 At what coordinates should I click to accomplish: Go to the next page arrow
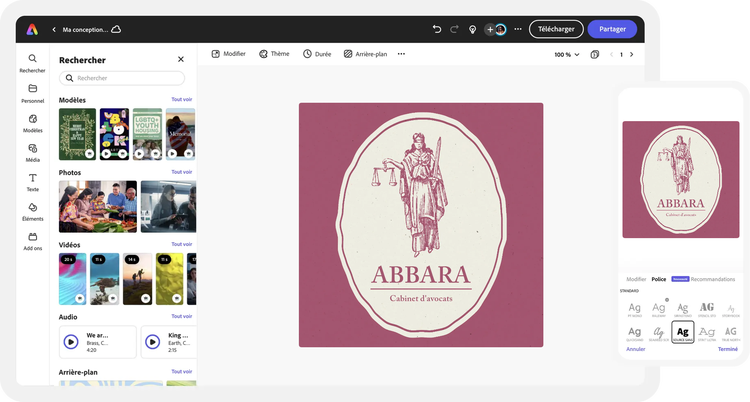click(631, 55)
